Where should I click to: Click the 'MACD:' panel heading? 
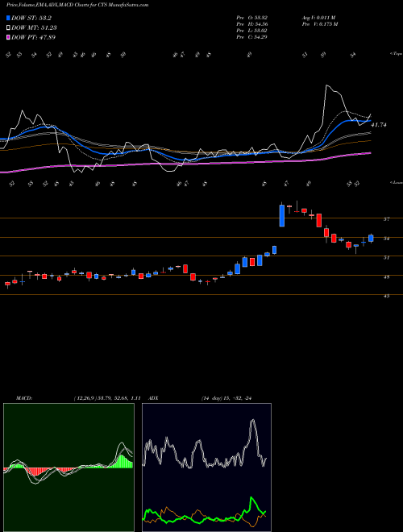click(23, 398)
